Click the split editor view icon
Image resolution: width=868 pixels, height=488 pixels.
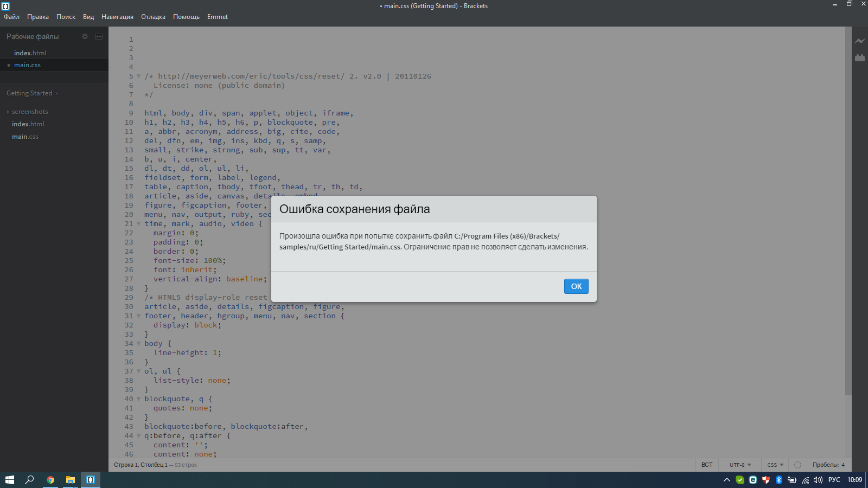pos(99,36)
